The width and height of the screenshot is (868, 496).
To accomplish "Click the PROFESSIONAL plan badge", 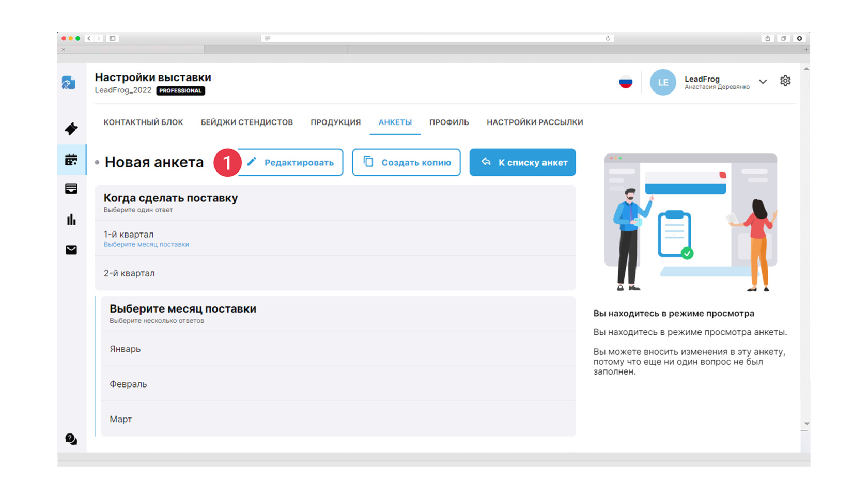I will tap(180, 90).
